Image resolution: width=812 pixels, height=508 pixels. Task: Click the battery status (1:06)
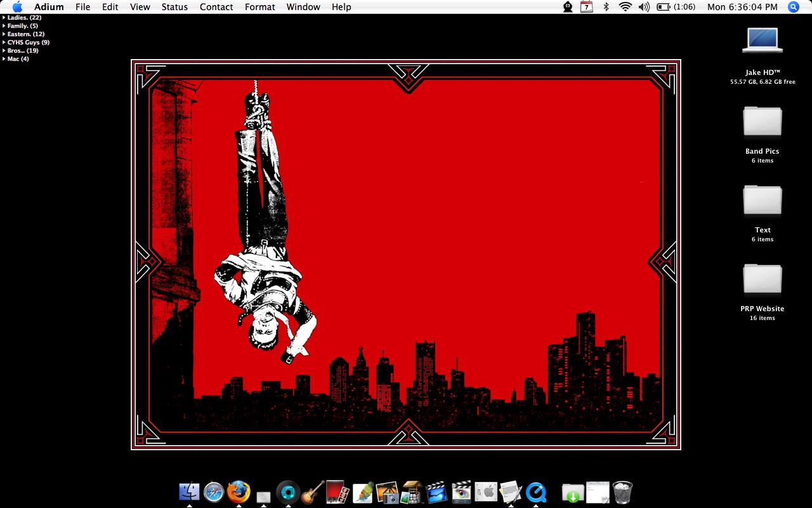[x=676, y=7]
